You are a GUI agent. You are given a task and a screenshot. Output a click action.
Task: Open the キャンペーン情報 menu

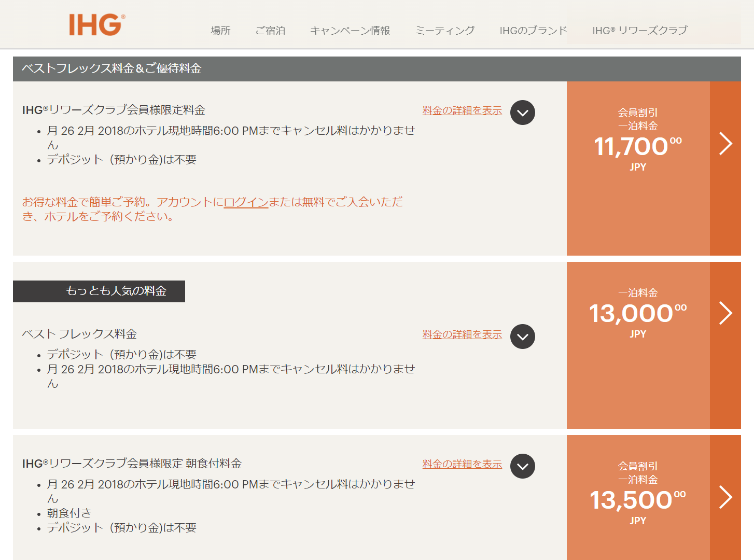tap(350, 31)
